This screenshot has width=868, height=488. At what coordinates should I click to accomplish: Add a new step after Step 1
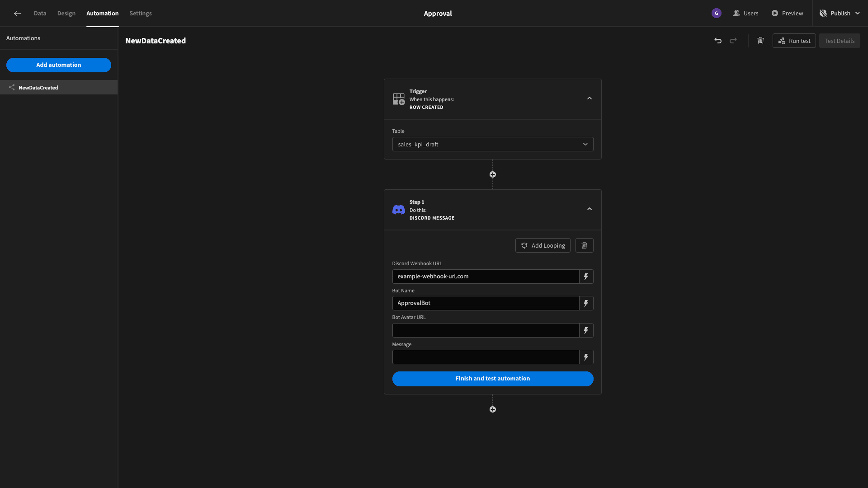[493, 409]
